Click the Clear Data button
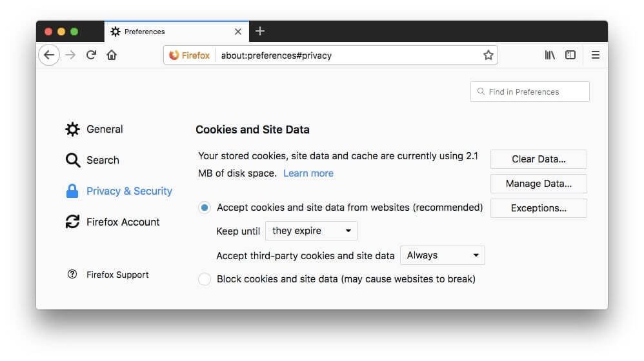This screenshot has width=644, height=361. [x=538, y=159]
